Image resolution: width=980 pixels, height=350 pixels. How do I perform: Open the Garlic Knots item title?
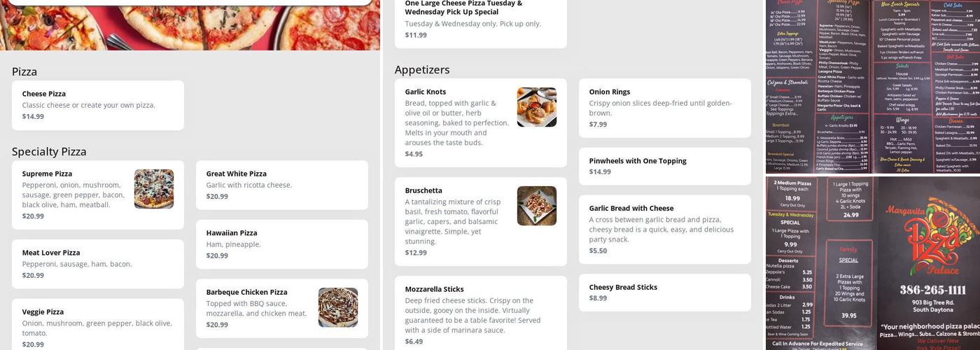point(425,92)
